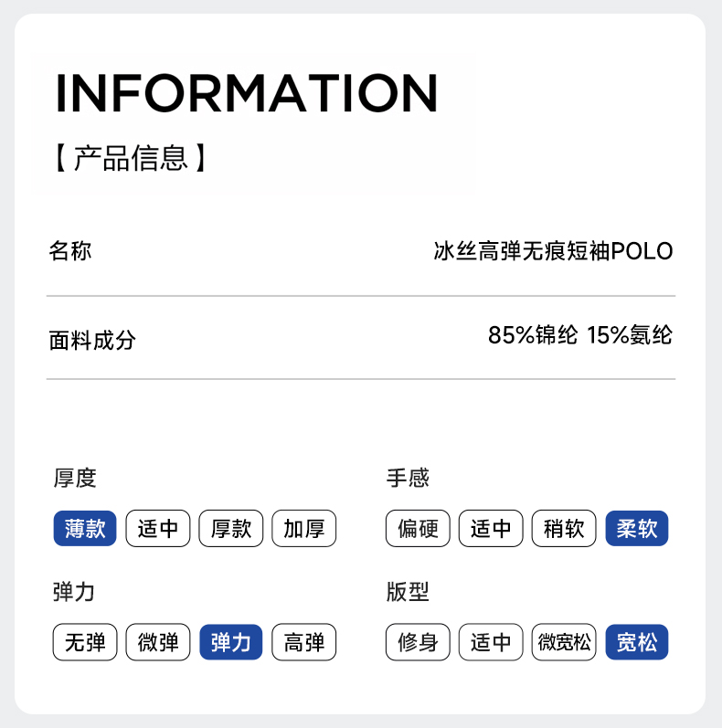The width and height of the screenshot is (722, 728).
Task: Select the 稍软 hand-feel tag
Action: [564, 528]
